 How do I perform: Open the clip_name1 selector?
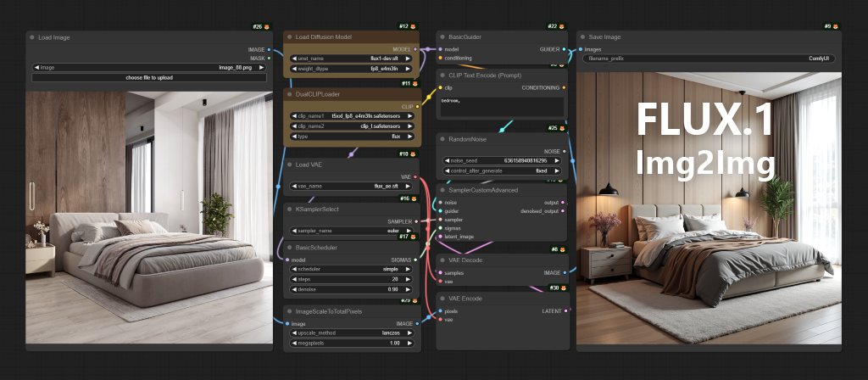point(352,115)
